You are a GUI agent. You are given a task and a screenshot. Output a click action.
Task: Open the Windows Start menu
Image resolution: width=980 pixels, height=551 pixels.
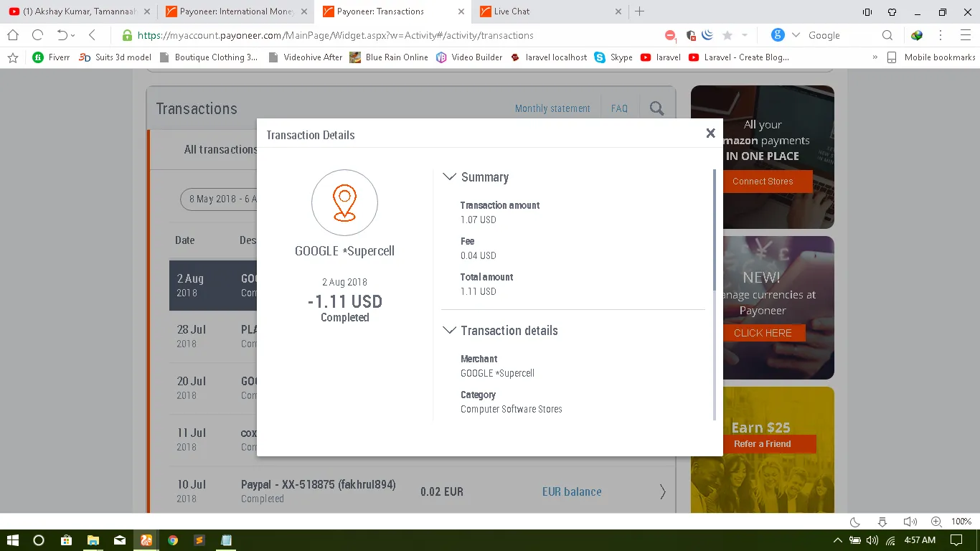12,540
